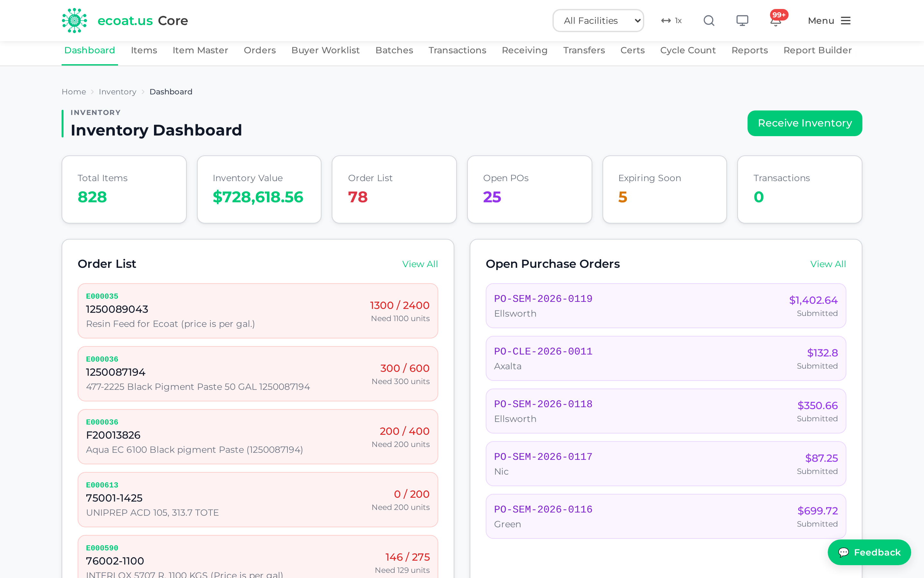Open the Report Builder tab

tap(817, 50)
